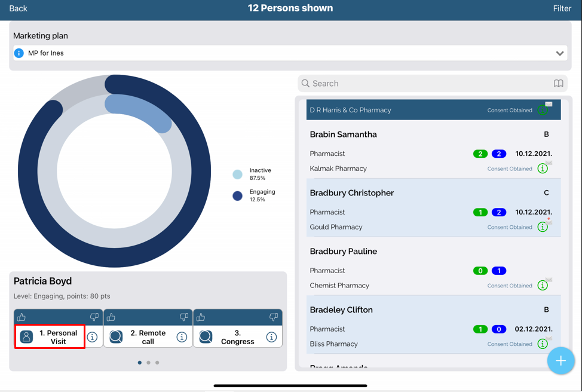Image resolution: width=582 pixels, height=392 pixels.
Task: Click marketing plan blue info icon
Action: tap(19, 53)
